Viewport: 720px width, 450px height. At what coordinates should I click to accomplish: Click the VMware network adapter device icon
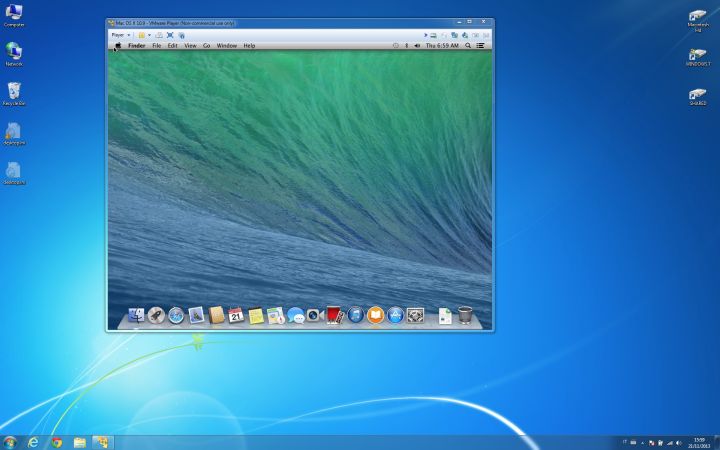(455, 35)
